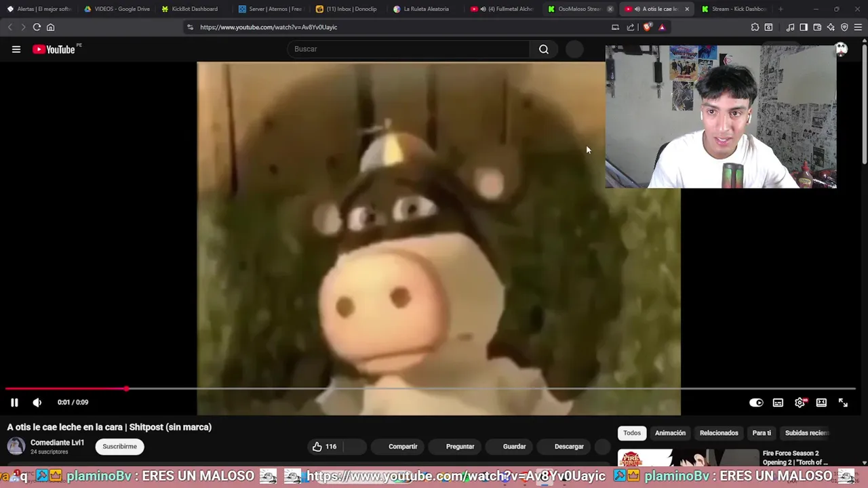Toggle the autoplay switch in the player
This screenshot has height=488, width=868.
click(756, 403)
